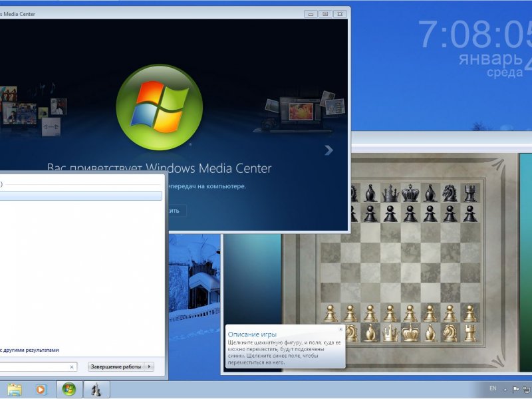Select the black knight next to the black rook
532x399 pixels.
tap(450, 193)
